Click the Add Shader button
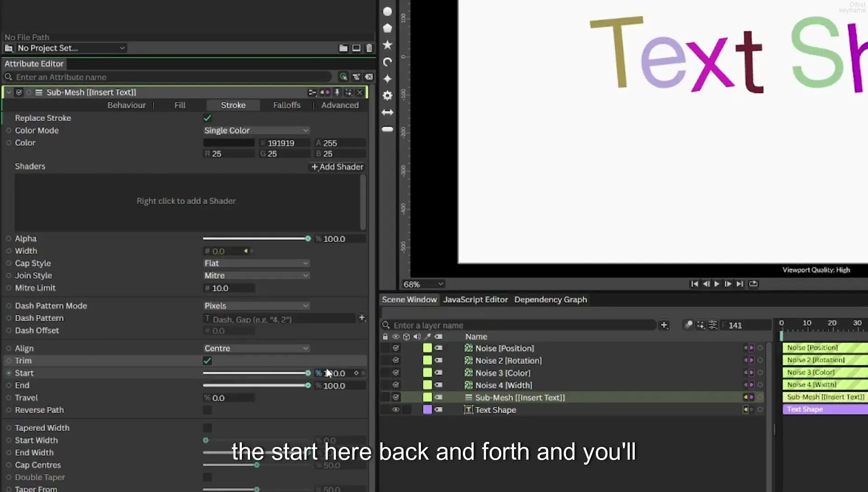 337,167
